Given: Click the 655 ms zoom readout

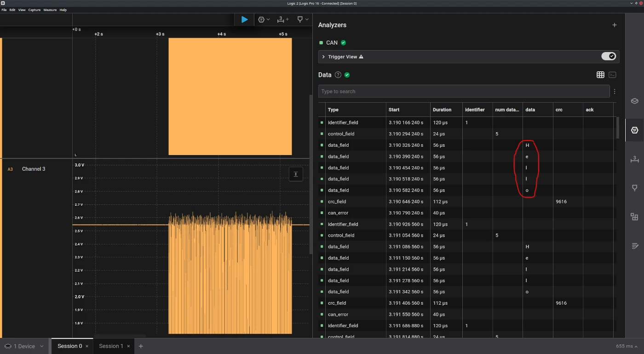Looking at the screenshot, I should click(x=626, y=346).
